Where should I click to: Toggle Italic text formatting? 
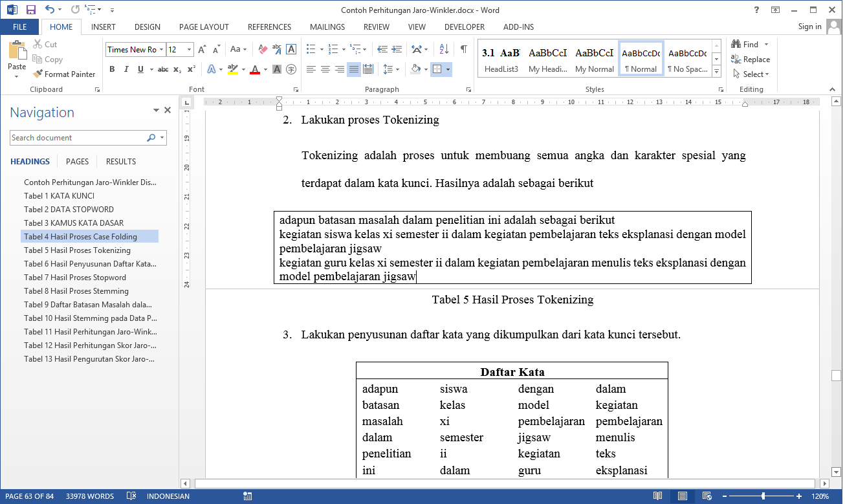click(126, 69)
